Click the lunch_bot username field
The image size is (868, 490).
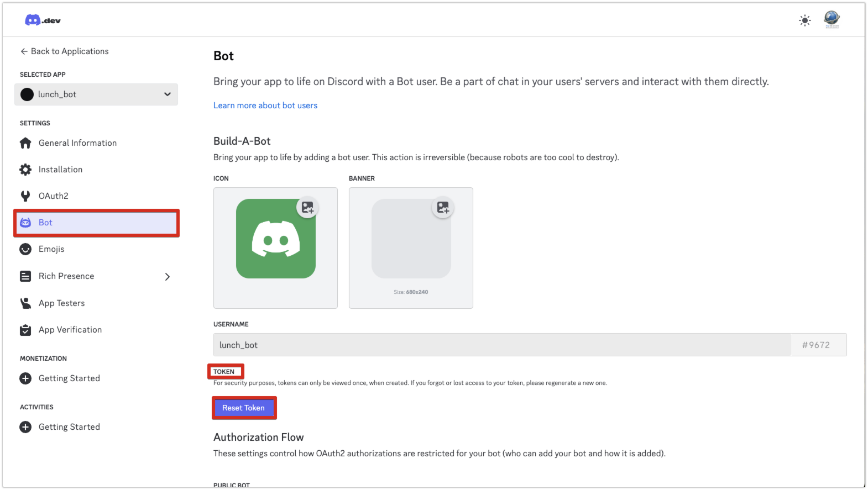[502, 345]
